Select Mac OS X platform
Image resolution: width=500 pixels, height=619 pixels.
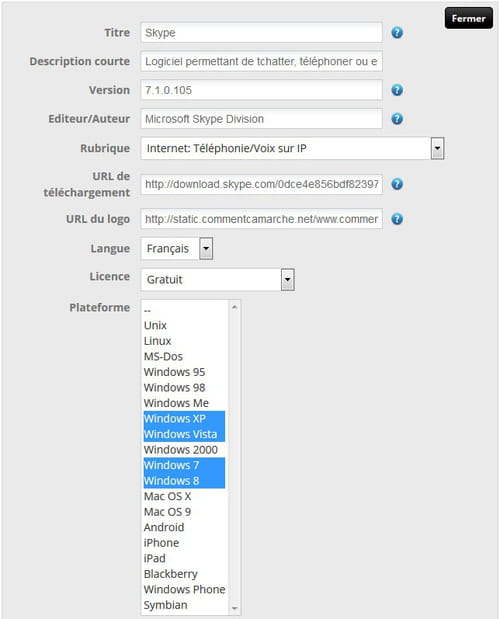coord(184,496)
